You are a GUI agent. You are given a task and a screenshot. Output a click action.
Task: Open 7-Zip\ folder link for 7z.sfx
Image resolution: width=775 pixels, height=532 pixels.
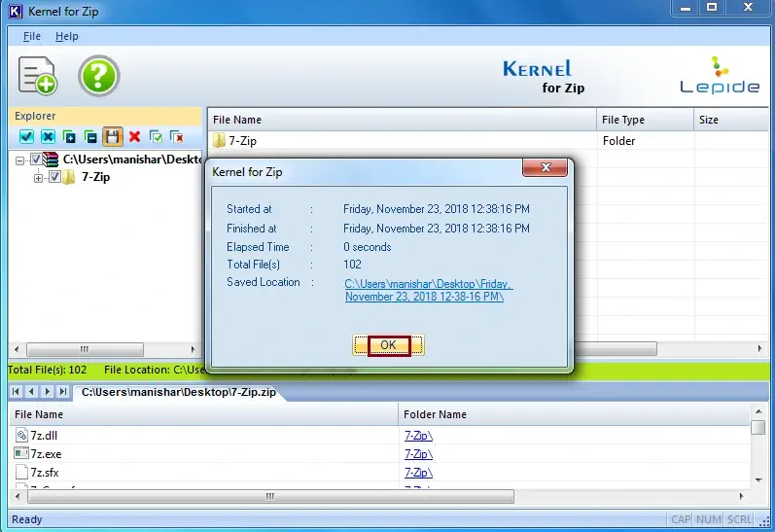(418, 473)
